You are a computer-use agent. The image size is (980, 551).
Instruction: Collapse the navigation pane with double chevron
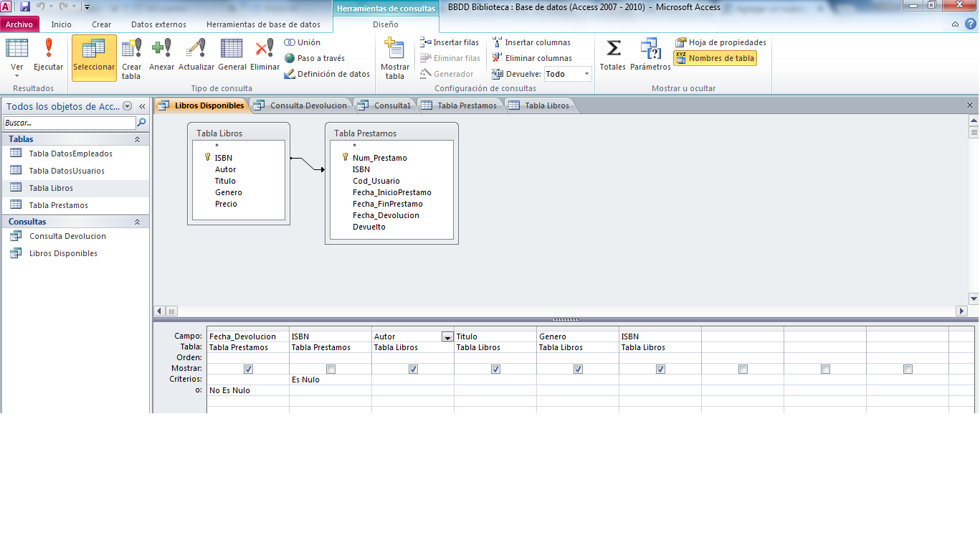tap(142, 106)
